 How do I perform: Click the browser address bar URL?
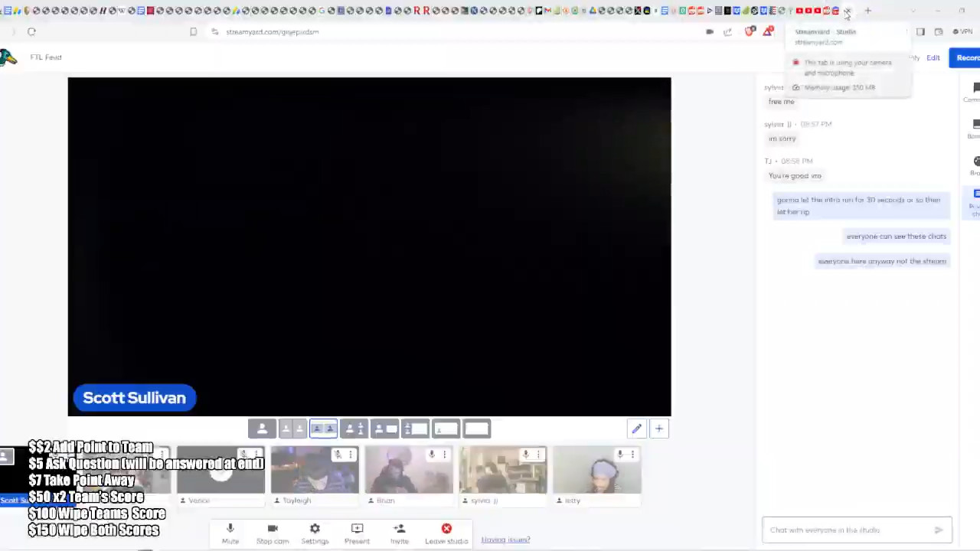click(272, 32)
